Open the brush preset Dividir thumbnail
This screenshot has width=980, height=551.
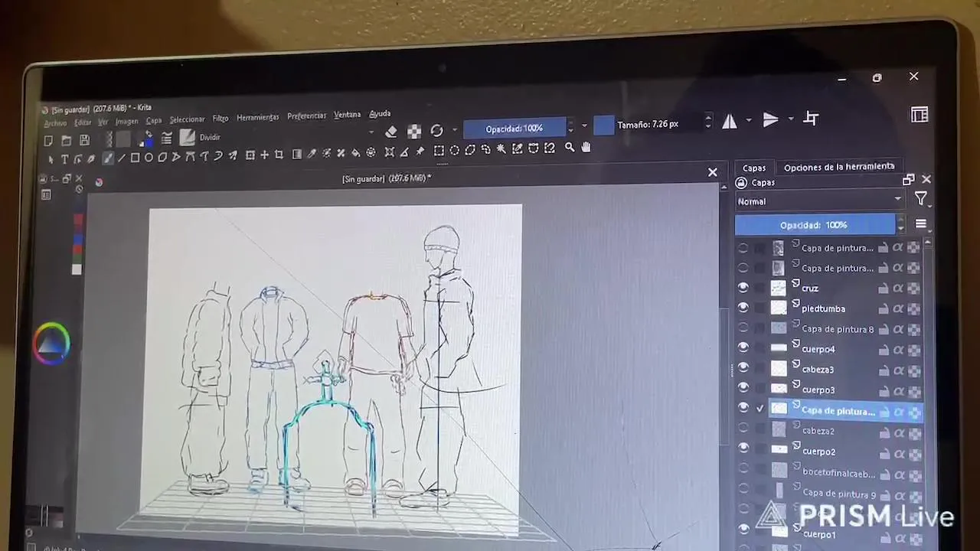point(188,137)
